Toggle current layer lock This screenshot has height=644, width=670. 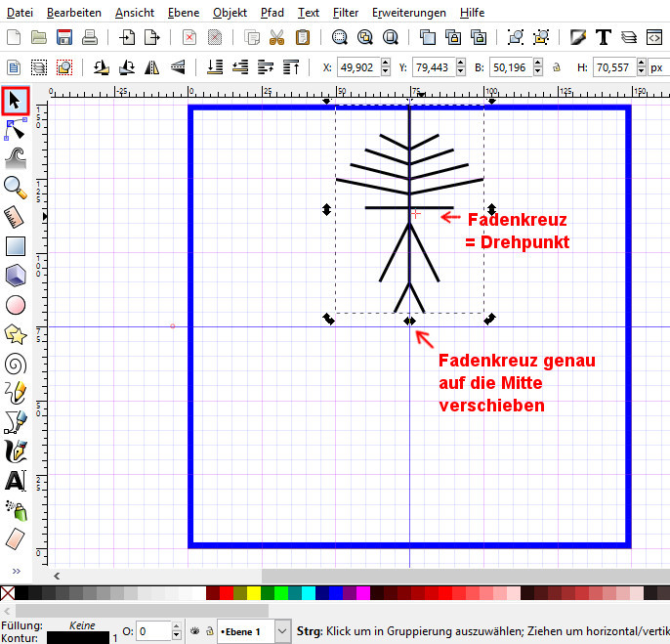[x=209, y=630]
